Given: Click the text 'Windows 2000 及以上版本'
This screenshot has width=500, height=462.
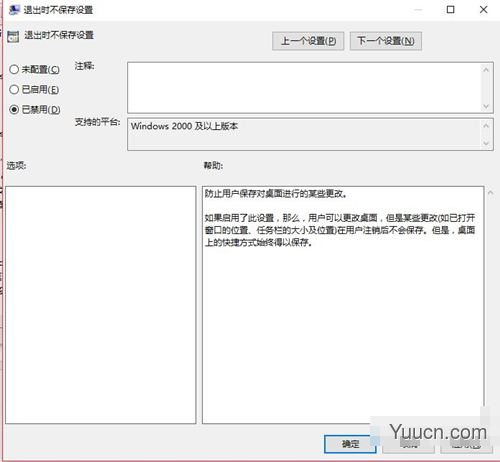Looking at the screenshot, I should tap(184, 126).
